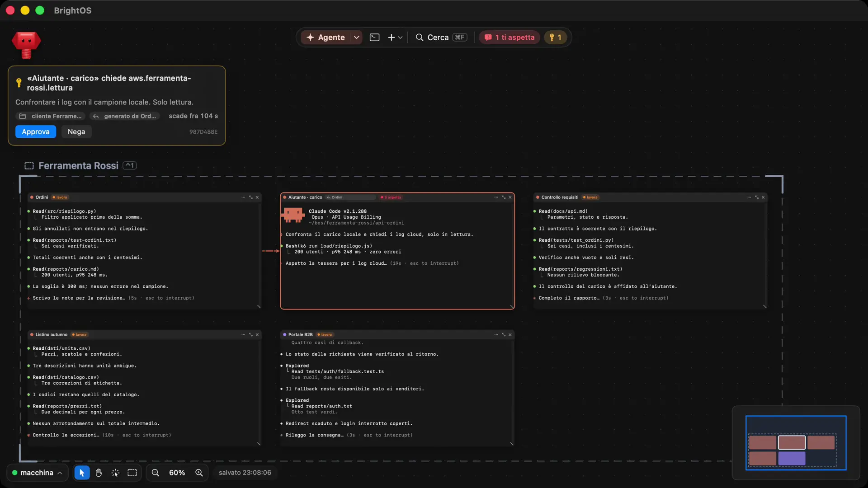The width and height of the screenshot is (868, 488).
Task: Expand the macchina status menu
Action: 38,473
